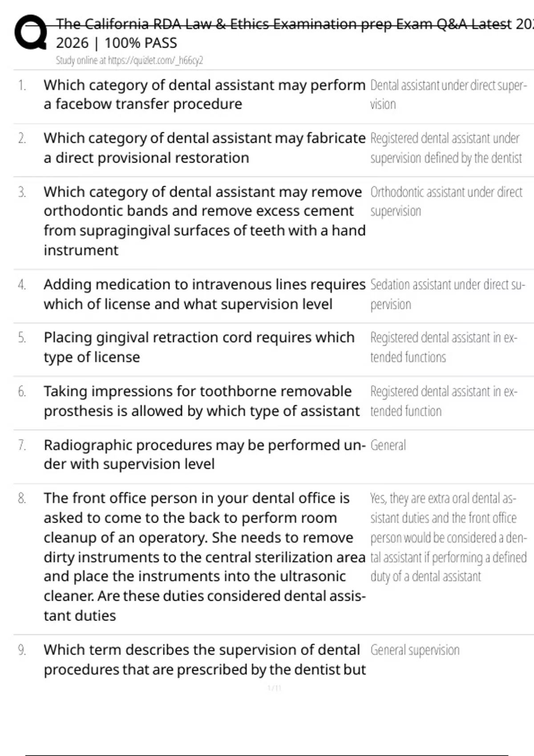Screen dimensions: 534x756
Task: Open the quizlet.com study online link
Action: [129, 60]
